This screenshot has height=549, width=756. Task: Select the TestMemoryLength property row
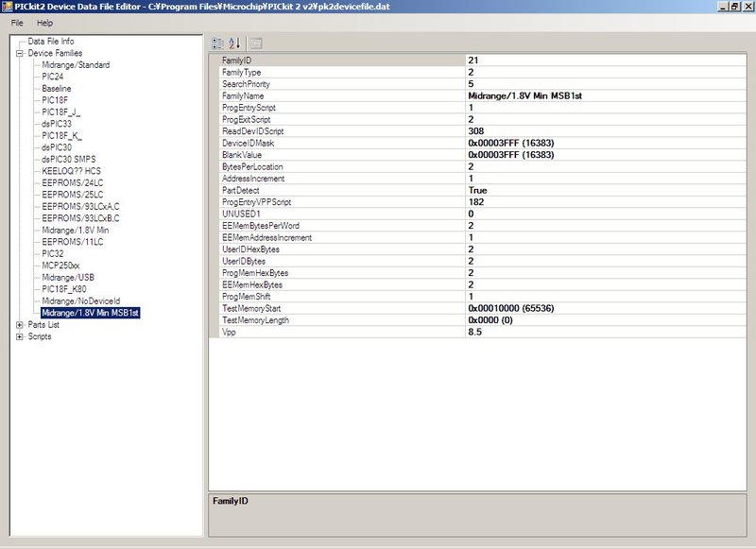click(483, 320)
